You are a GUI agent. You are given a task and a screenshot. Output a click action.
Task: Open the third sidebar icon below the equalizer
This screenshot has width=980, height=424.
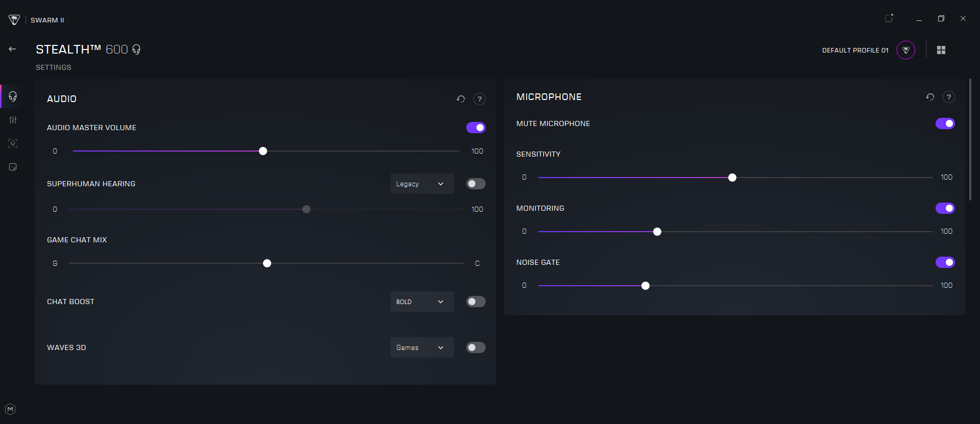tap(13, 143)
